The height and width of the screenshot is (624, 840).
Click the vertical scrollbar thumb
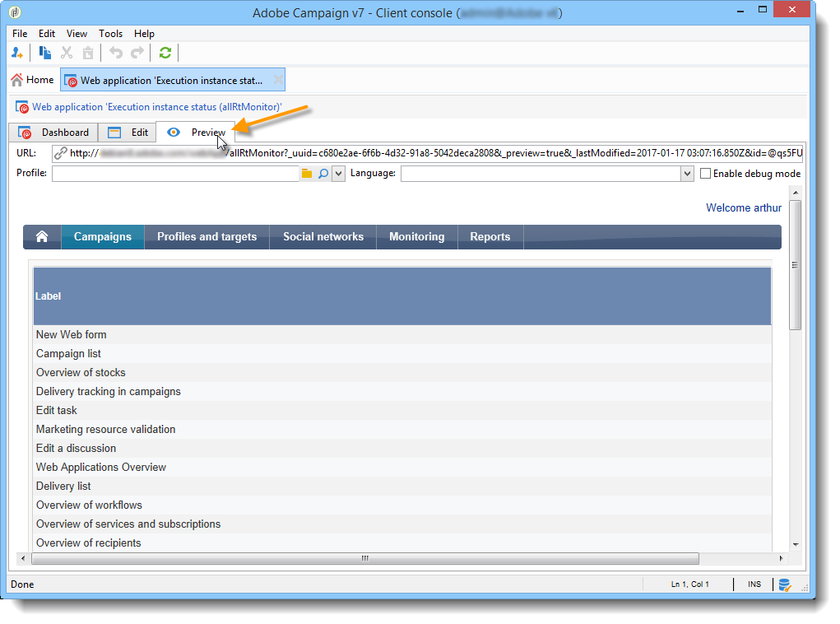point(796,265)
